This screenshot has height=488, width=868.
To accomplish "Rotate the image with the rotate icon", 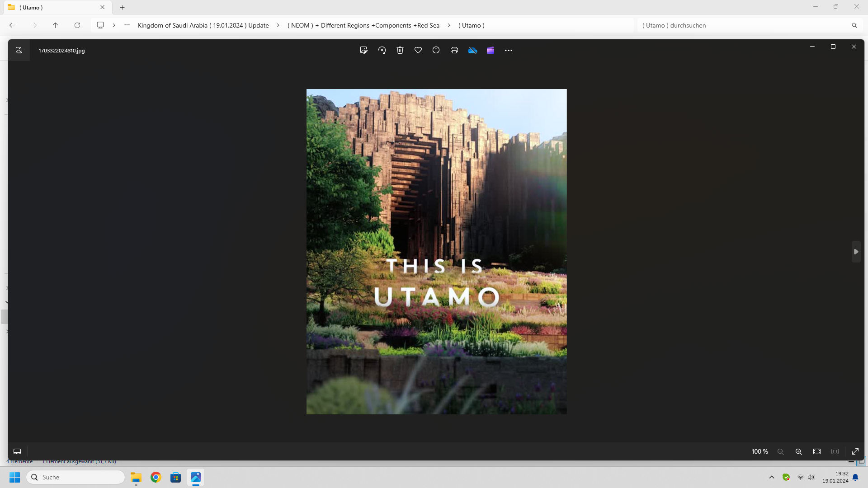I will tap(382, 50).
